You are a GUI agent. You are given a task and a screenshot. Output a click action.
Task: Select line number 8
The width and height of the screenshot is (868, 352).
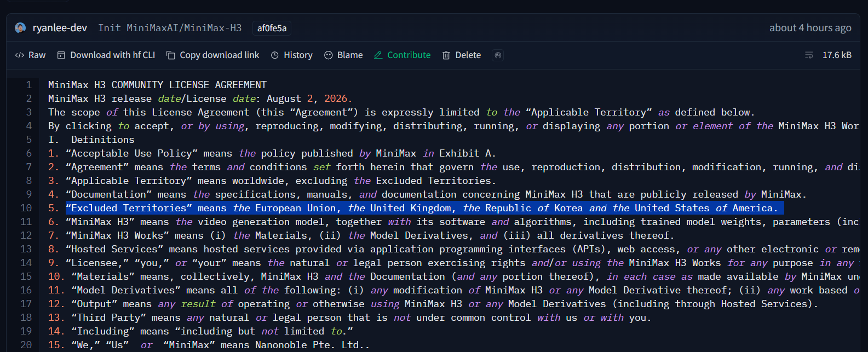[x=28, y=181]
